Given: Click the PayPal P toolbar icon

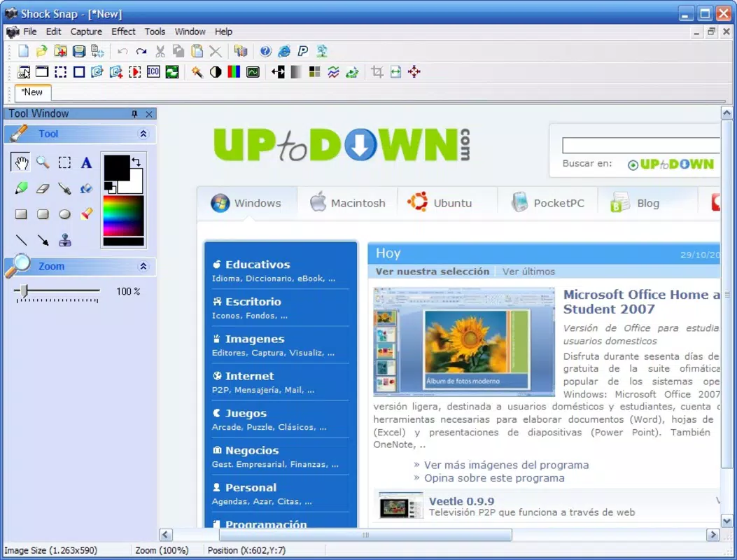Looking at the screenshot, I should (302, 51).
